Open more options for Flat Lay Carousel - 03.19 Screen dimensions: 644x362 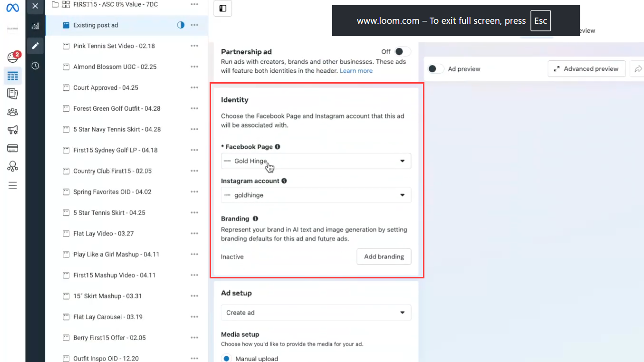click(x=194, y=317)
